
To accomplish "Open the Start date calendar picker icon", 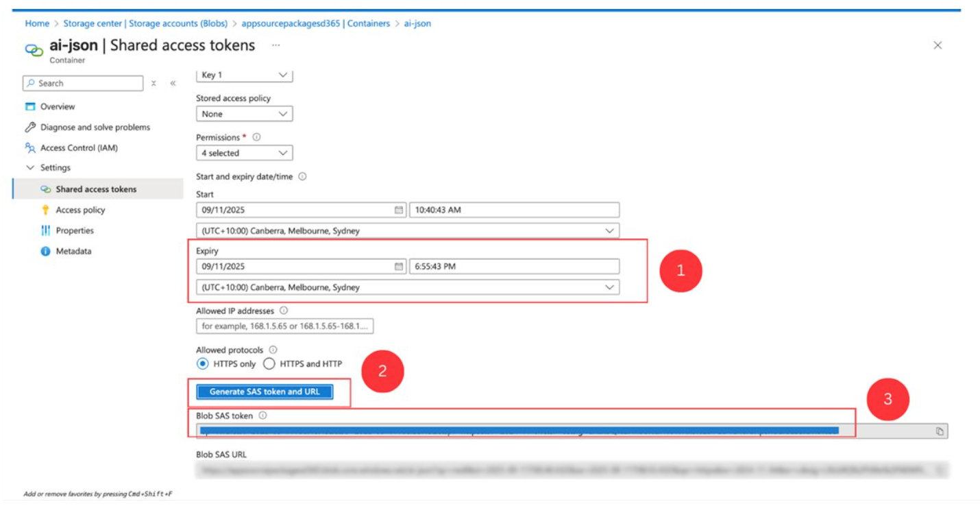I will tap(399, 210).
